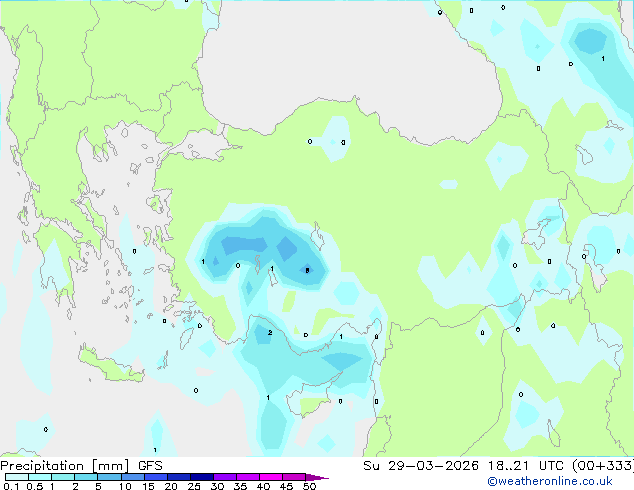Screen dimensions: 634x490
Task: Click the above-50 arrow tip of legend
Action: (317, 477)
